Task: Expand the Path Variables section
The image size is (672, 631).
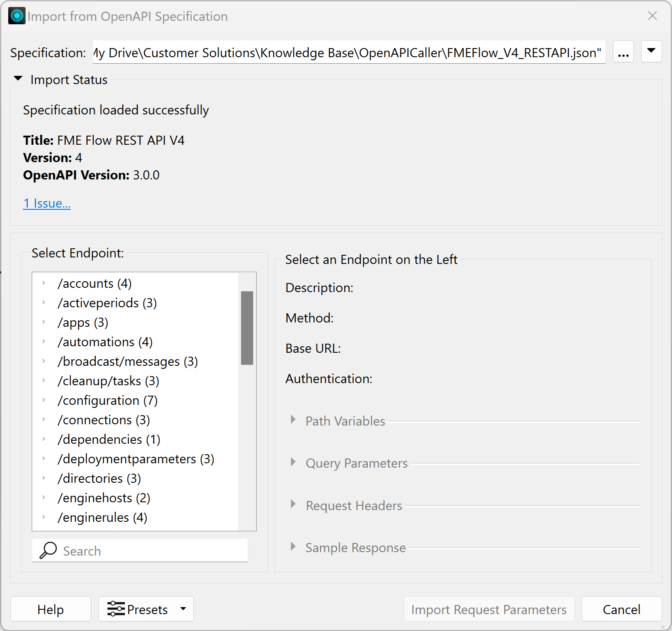Action: [x=294, y=420]
